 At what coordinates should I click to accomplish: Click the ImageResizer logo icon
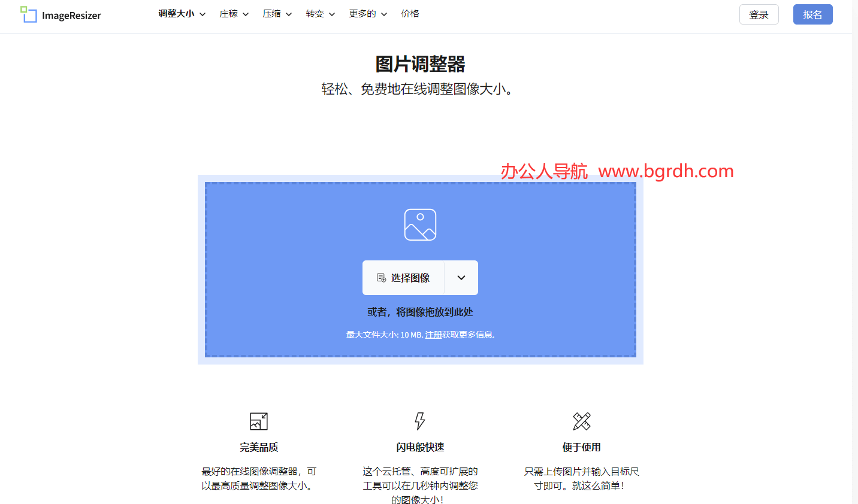28,14
